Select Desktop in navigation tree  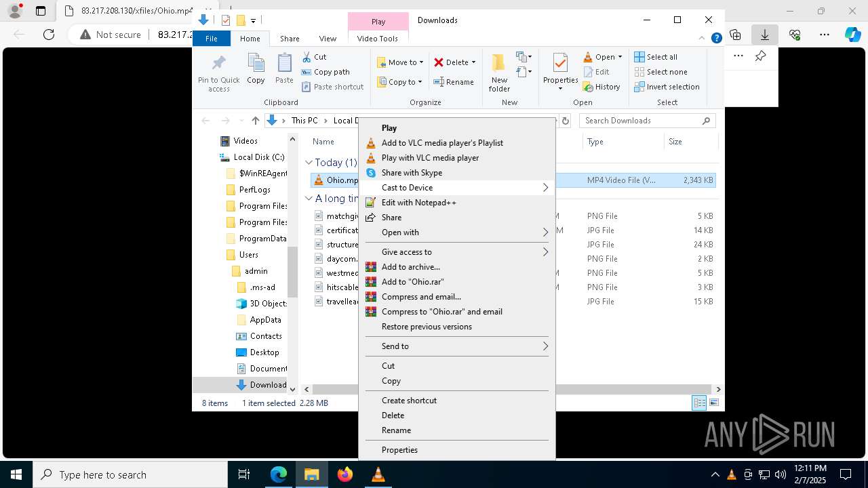click(x=264, y=352)
